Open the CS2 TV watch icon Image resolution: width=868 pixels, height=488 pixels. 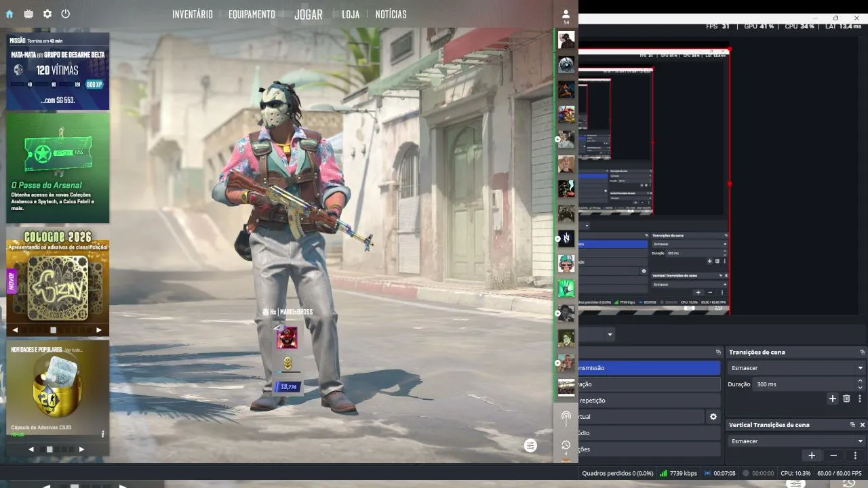tap(28, 14)
